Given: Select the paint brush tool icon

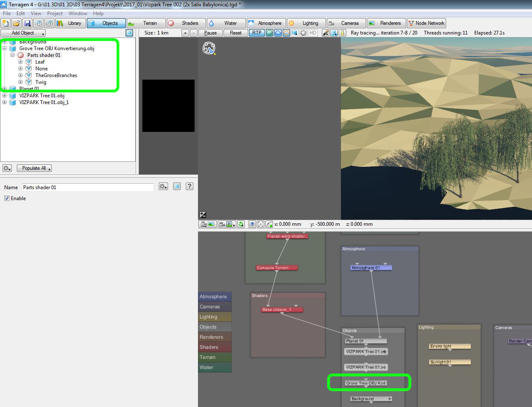Looking at the screenshot, I should point(326,33).
